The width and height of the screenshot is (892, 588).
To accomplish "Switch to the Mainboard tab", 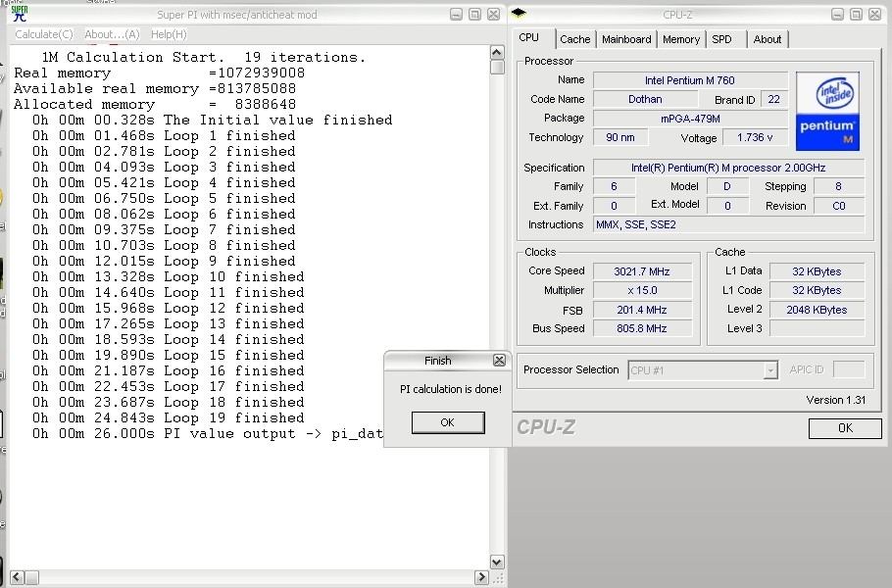I will [626, 39].
